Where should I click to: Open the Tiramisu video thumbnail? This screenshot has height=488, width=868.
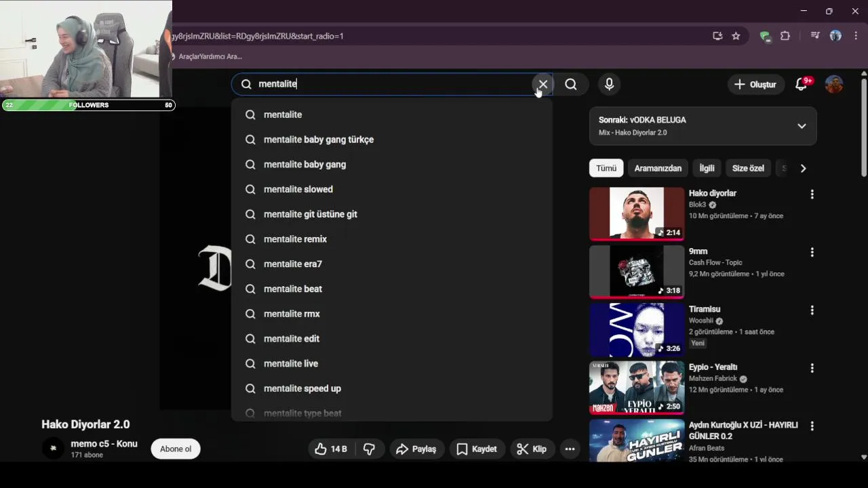[x=637, y=329]
